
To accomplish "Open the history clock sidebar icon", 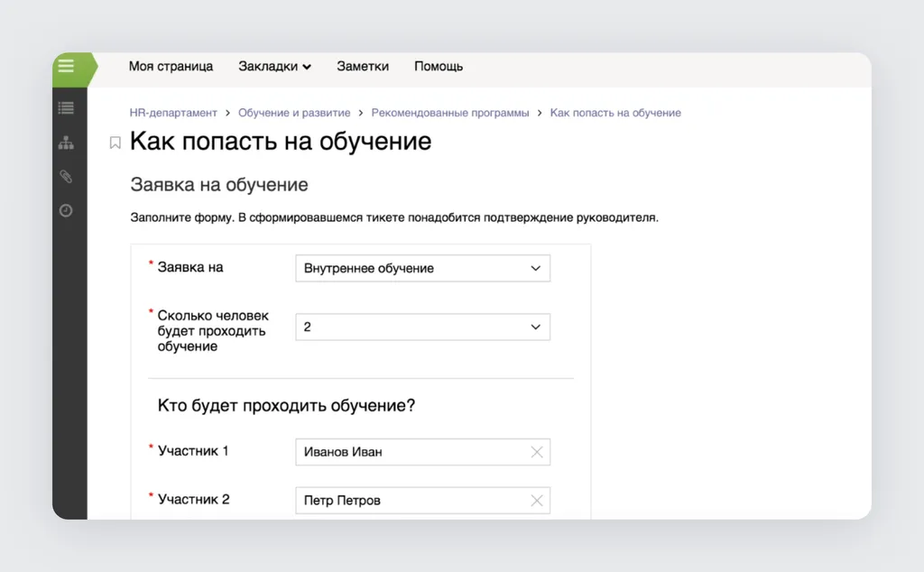I will point(66,210).
